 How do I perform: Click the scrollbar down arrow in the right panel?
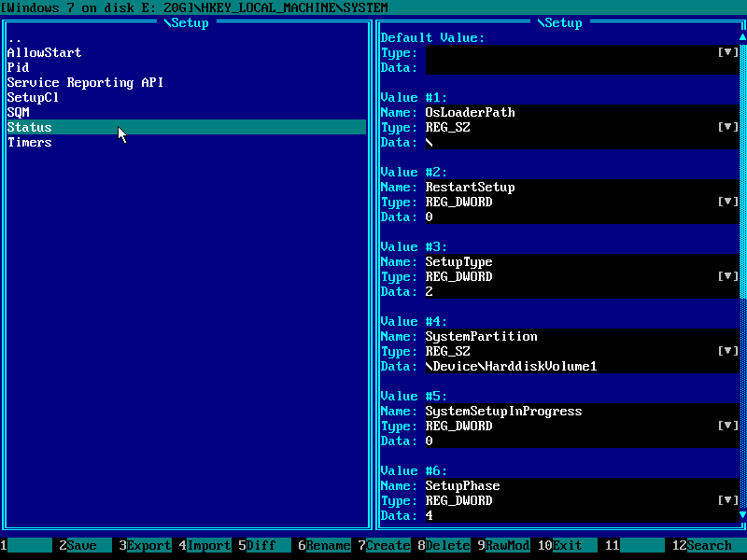[x=742, y=515]
